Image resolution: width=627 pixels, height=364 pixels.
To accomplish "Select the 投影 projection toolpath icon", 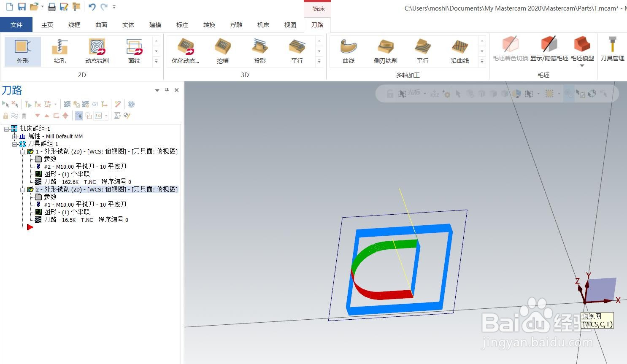I will click(259, 51).
